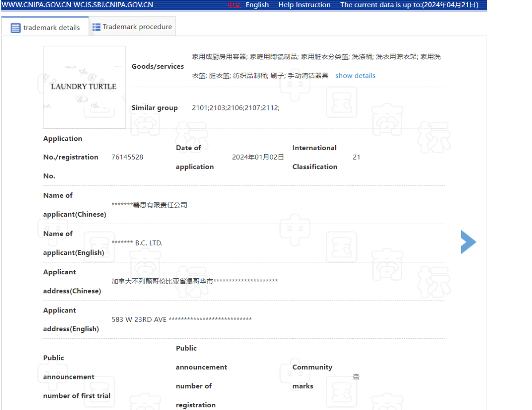Select the goods description Chinese text
The image size is (532, 410).
click(x=316, y=66)
